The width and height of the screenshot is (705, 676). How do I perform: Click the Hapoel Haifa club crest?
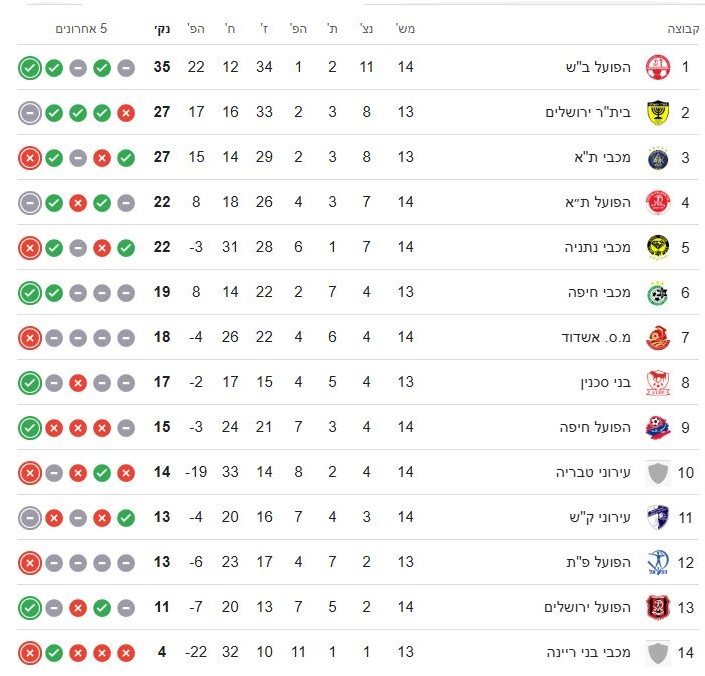coord(657,428)
